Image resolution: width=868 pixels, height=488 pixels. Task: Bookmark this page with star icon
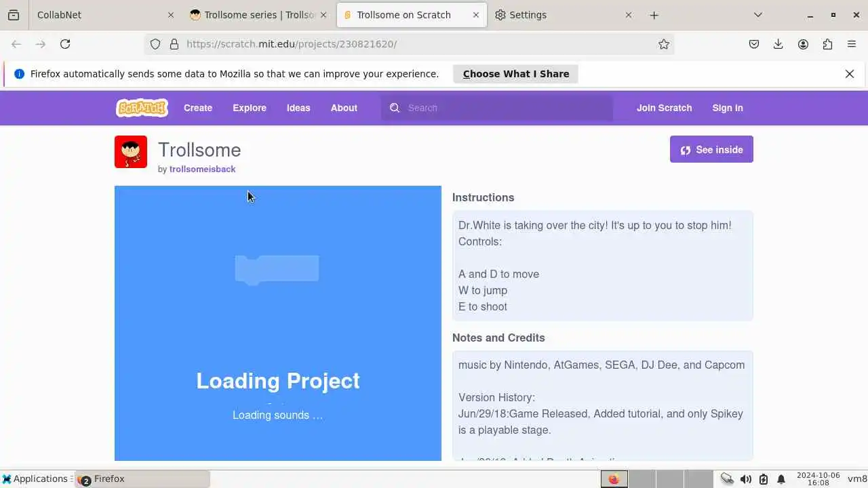click(x=664, y=44)
